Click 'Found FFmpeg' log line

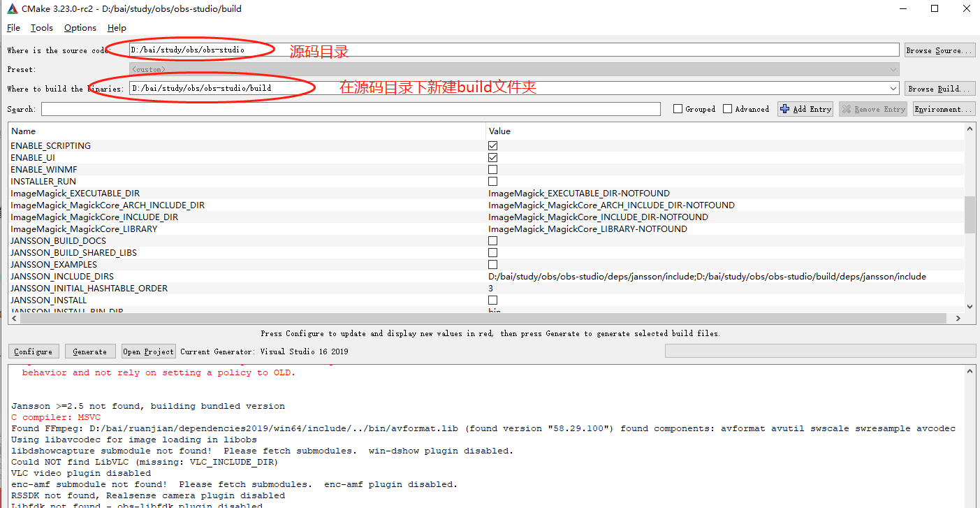[483, 428]
